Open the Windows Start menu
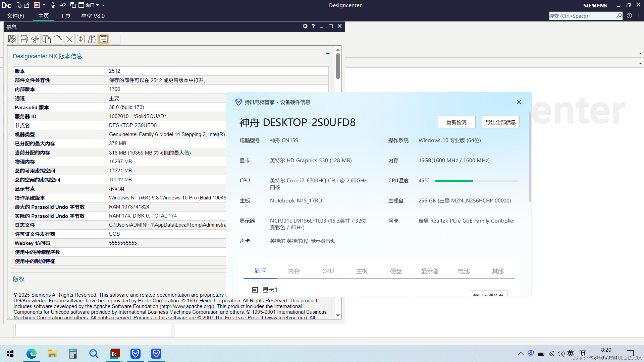 [10, 354]
